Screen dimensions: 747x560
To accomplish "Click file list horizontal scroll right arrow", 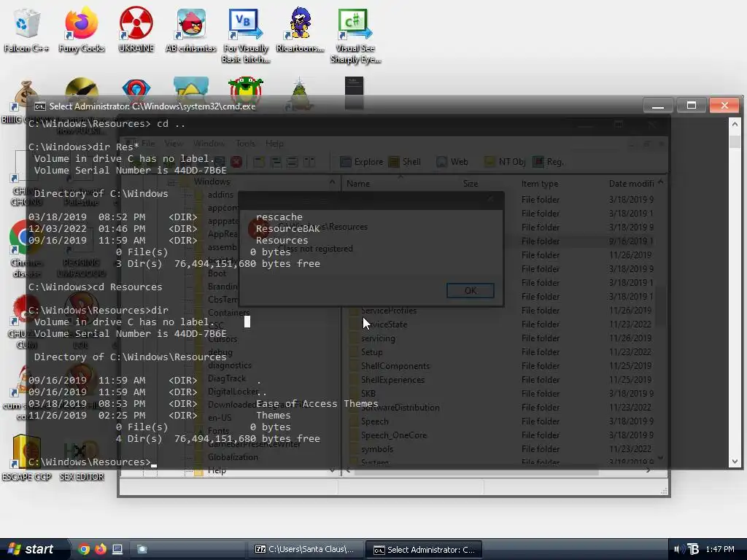I will (648, 470).
